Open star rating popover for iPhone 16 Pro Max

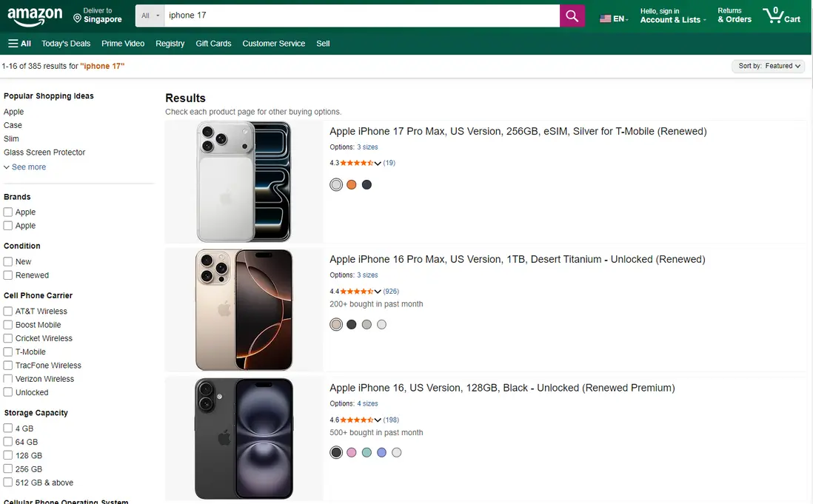tap(378, 292)
